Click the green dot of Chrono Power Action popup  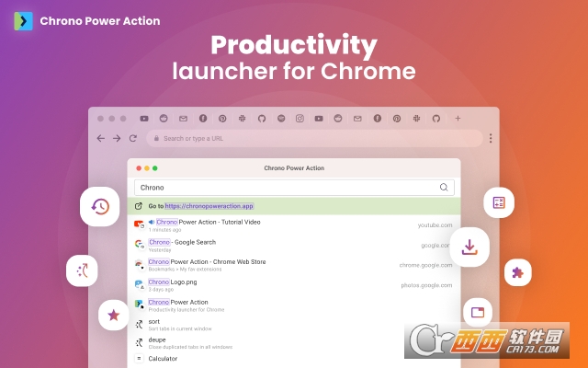click(155, 168)
